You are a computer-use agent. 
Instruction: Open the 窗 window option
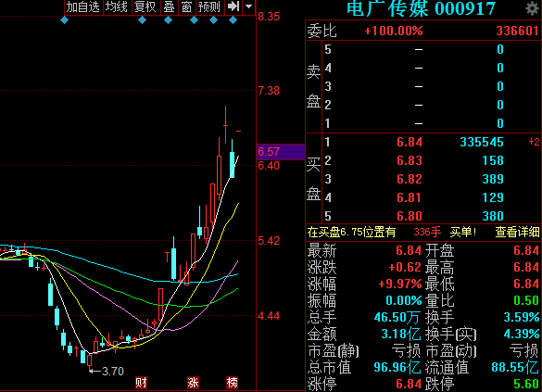(x=186, y=6)
